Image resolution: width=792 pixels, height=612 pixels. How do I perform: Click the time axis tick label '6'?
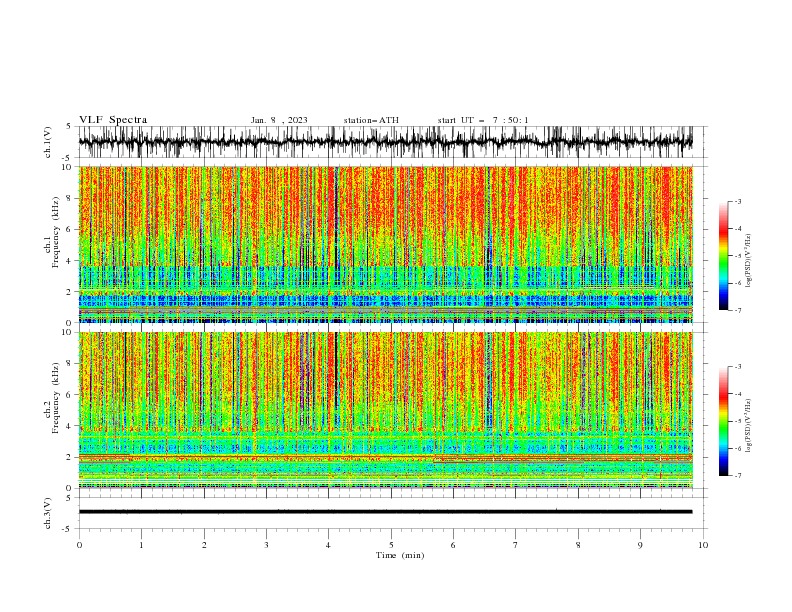(x=453, y=545)
